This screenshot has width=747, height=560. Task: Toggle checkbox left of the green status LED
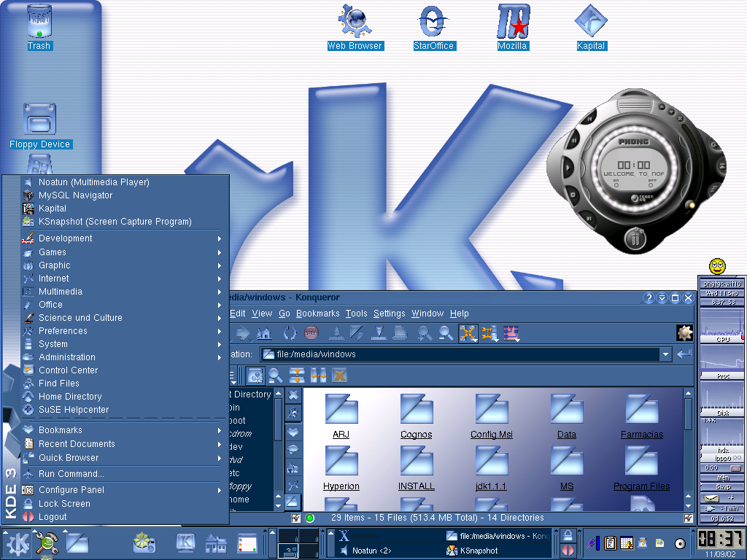coord(296,518)
